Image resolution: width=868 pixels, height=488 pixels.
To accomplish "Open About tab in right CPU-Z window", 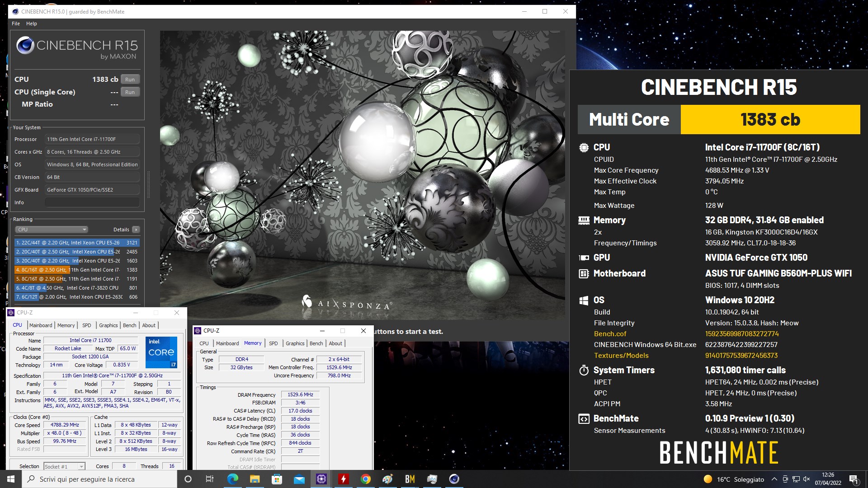I will point(335,343).
